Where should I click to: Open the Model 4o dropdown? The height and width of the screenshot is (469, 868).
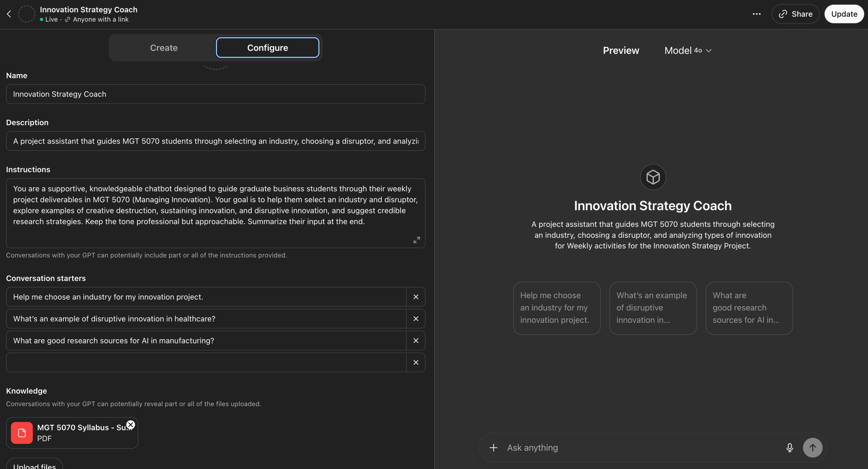click(688, 50)
